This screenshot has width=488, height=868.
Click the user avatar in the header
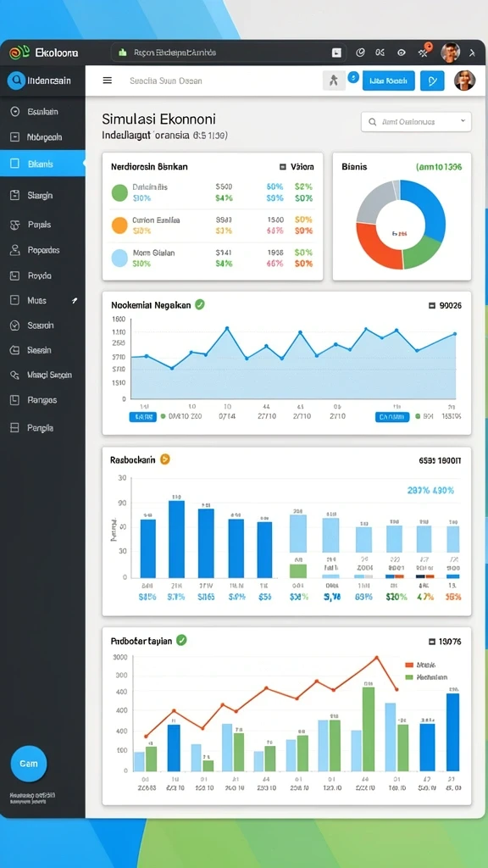click(464, 81)
